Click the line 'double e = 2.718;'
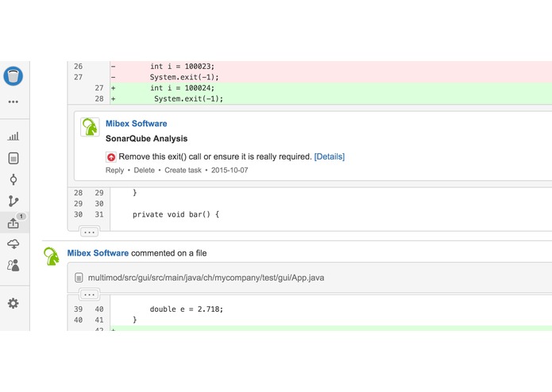552x392 pixels. [186, 309]
